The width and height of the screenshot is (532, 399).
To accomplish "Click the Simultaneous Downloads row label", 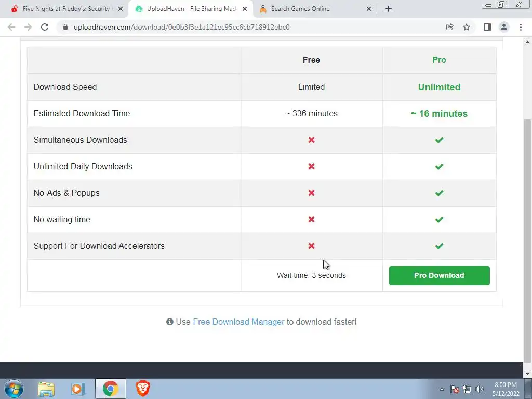I will pos(81,140).
